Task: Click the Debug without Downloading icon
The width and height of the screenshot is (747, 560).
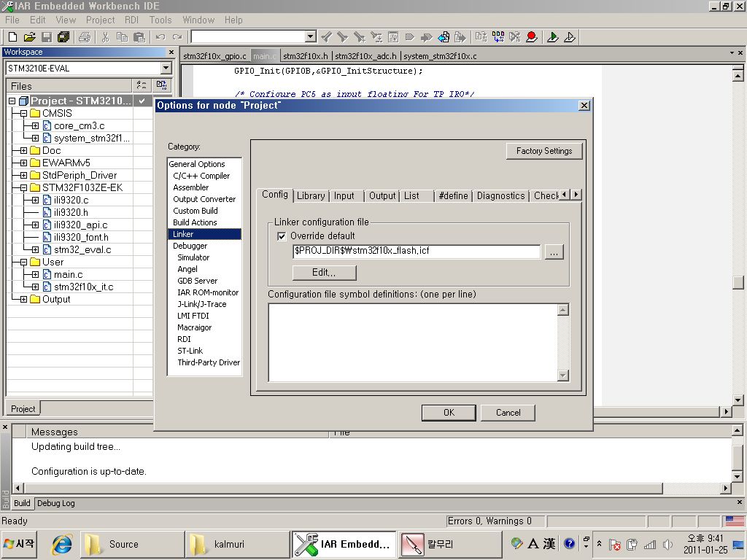Action: pyautogui.click(x=569, y=36)
